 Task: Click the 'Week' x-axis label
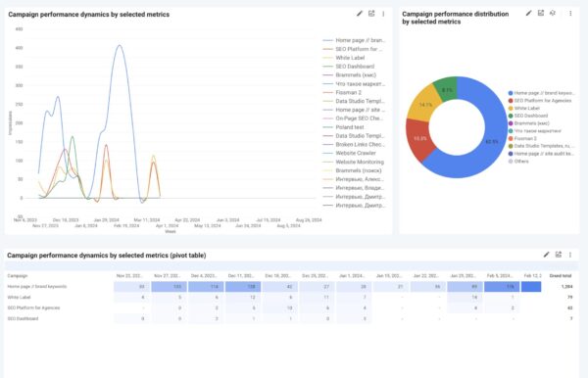[171, 231]
